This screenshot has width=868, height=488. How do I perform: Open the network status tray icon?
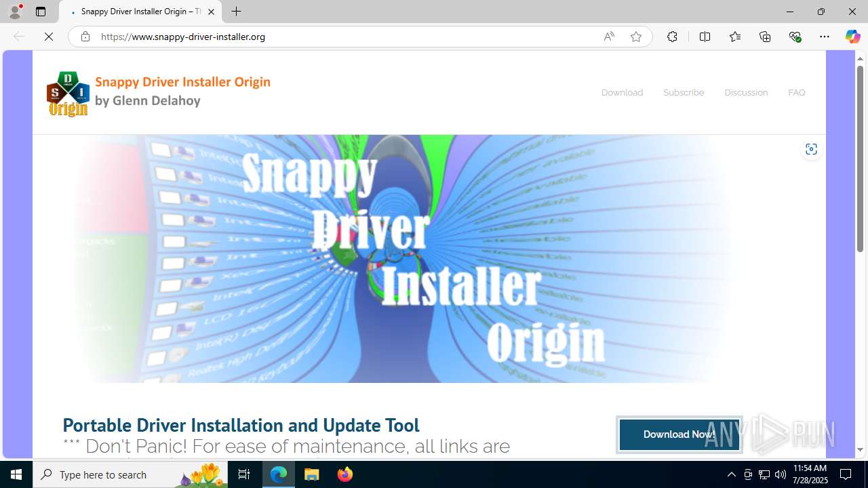tap(764, 474)
